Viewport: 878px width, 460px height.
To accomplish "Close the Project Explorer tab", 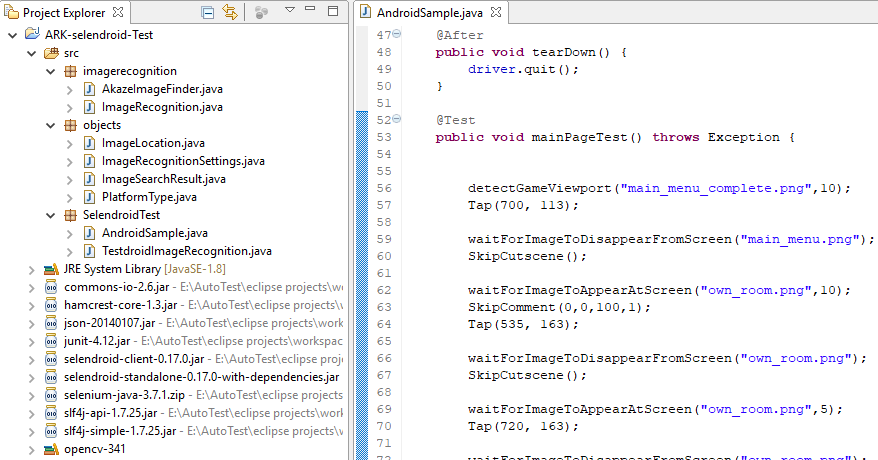I will pyautogui.click(x=118, y=12).
